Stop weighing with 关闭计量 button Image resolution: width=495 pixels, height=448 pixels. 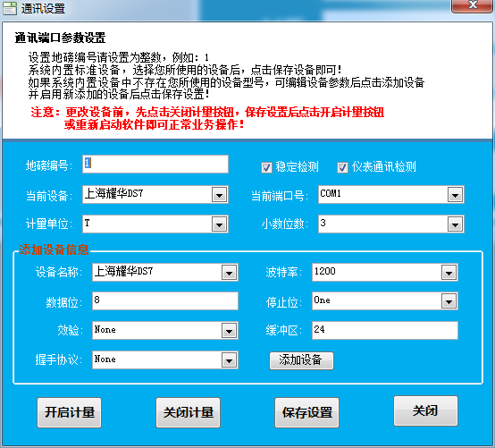tap(189, 412)
